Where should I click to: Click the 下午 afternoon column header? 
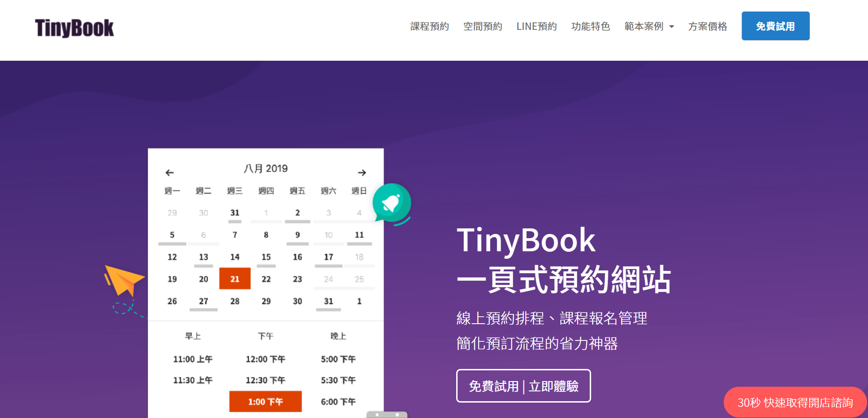pos(266,336)
